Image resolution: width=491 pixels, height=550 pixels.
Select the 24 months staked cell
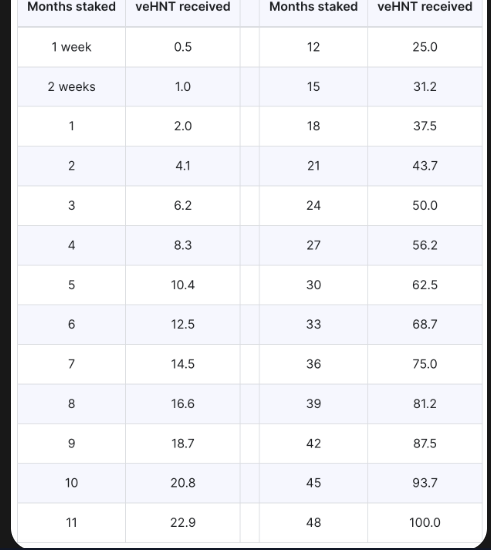click(314, 206)
